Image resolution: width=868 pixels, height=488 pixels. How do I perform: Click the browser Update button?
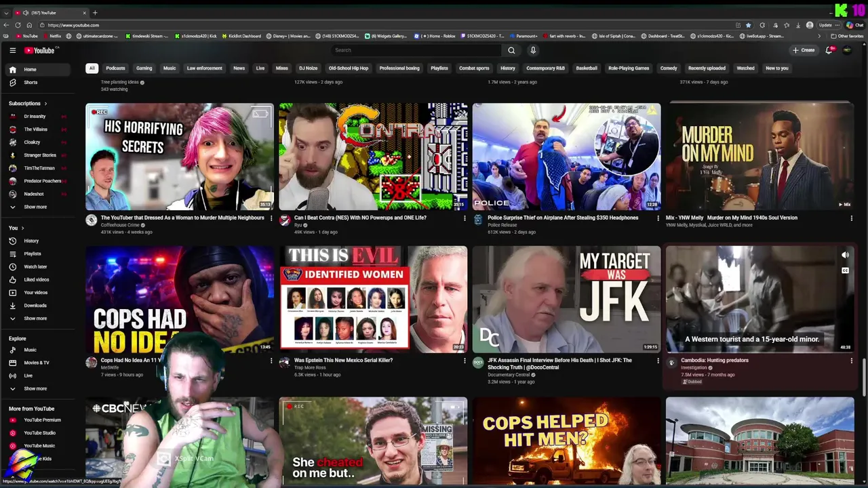(x=825, y=25)
